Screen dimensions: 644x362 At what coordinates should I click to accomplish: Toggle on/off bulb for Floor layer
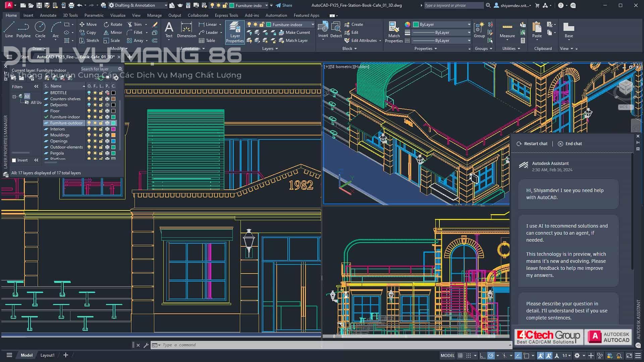point(89,111)
